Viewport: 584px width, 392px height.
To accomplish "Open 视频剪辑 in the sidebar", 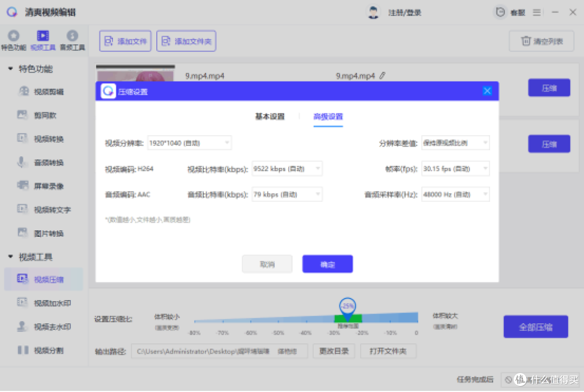I will (41, 91).
